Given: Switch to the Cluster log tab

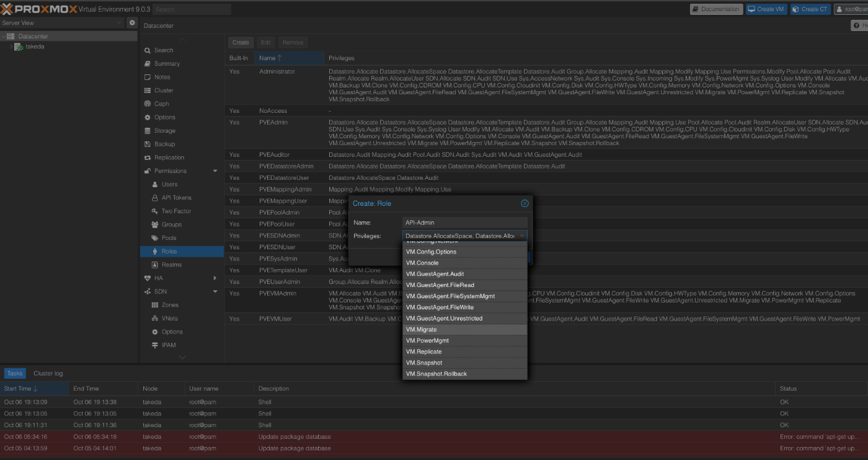Looking at the screenshot, I should click(48, 374).
